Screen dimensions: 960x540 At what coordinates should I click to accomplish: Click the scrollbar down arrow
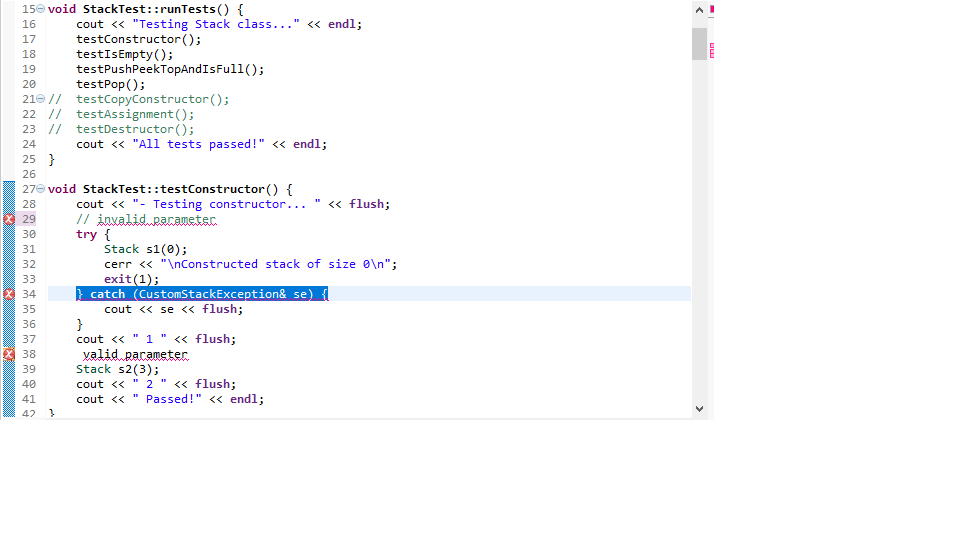[698, 408]
